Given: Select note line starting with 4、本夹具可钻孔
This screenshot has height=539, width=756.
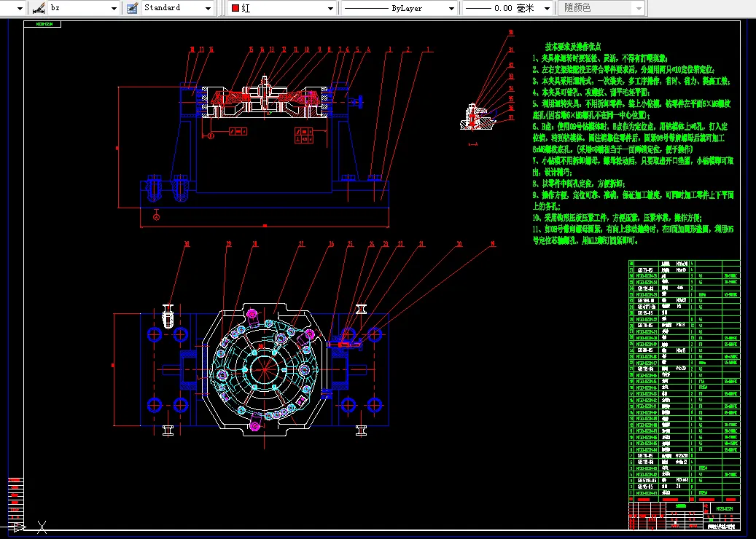Looking at the screenshot, I should tap(591, 92).
